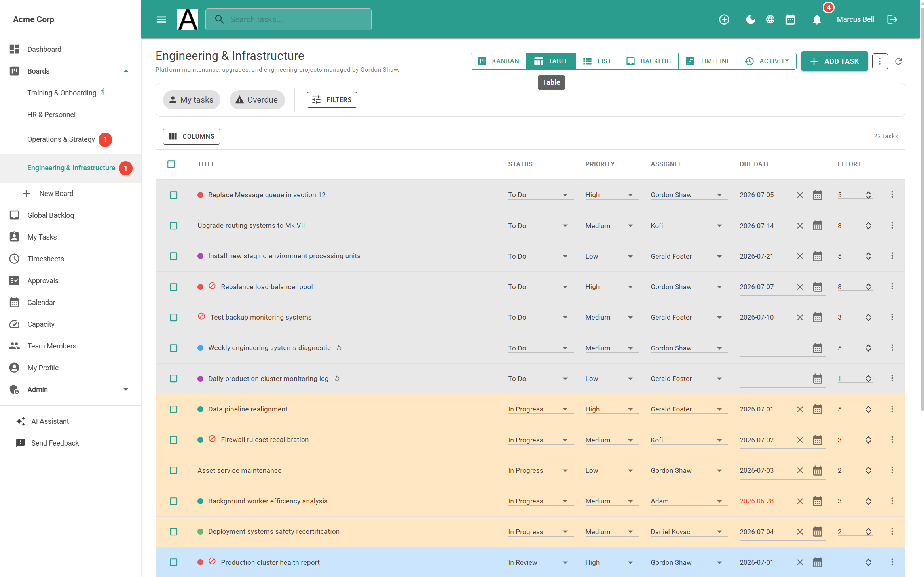Click the logout icon beside Marcus Bell
The image size is (924, 577).
pos(892,19)
